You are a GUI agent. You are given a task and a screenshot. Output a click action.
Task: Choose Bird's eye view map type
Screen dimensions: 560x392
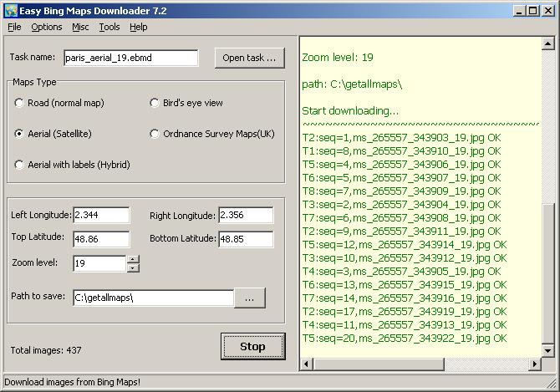click(155, 103)
